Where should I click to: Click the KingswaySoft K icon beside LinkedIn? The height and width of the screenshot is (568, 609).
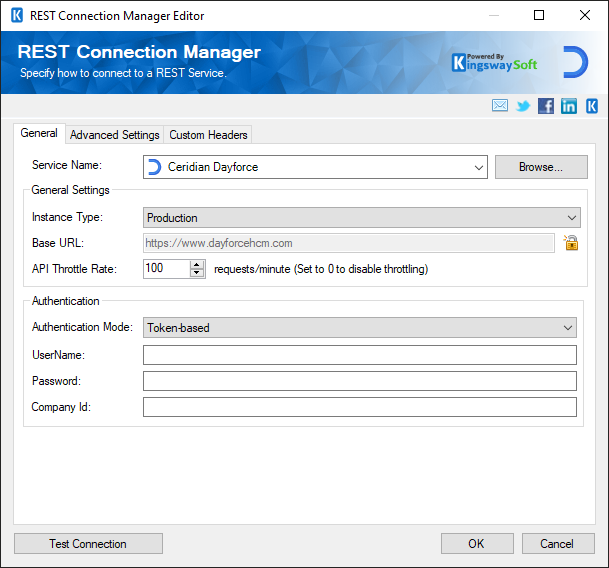coord(592,106)
